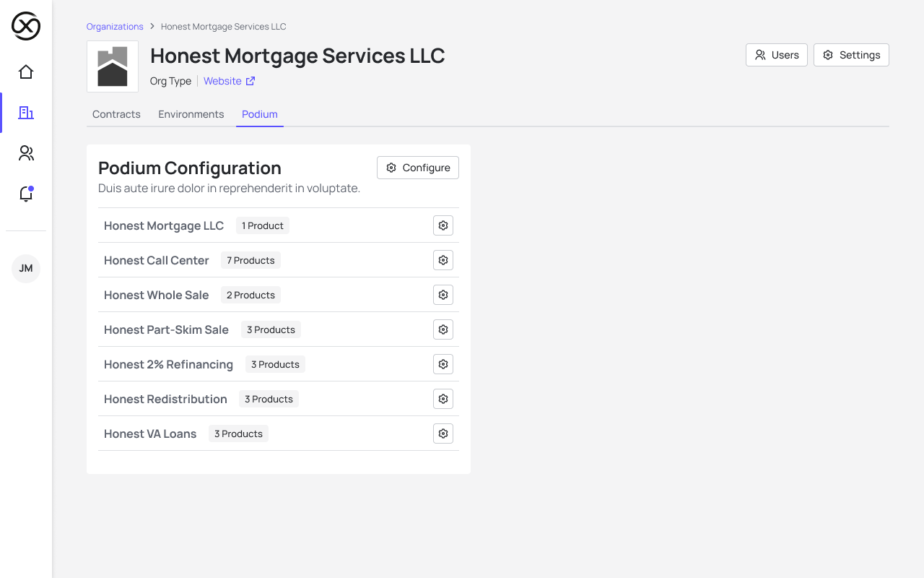Switch to the Contracts tab
The width and height of the screenshot is (924, 578).
(x=116, y=114)
